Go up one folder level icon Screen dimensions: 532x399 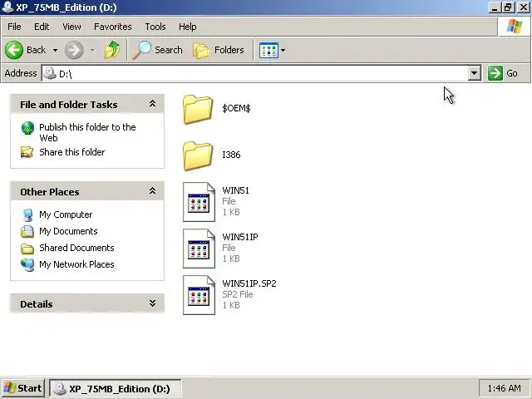tap(112, 50)
